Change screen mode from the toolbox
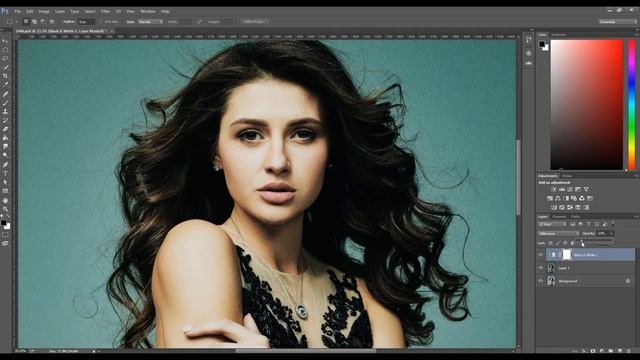The height and width of the screenshot is (360, 640). (5, 244)
